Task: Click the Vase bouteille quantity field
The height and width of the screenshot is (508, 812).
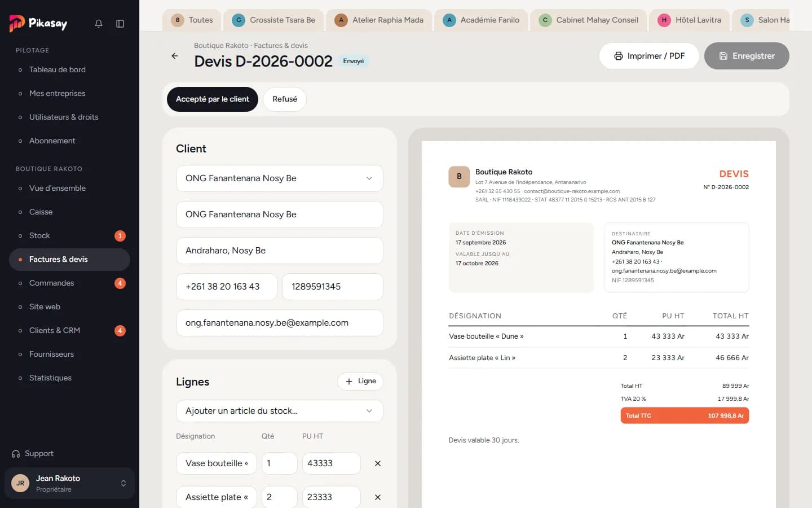Action: 280,463
